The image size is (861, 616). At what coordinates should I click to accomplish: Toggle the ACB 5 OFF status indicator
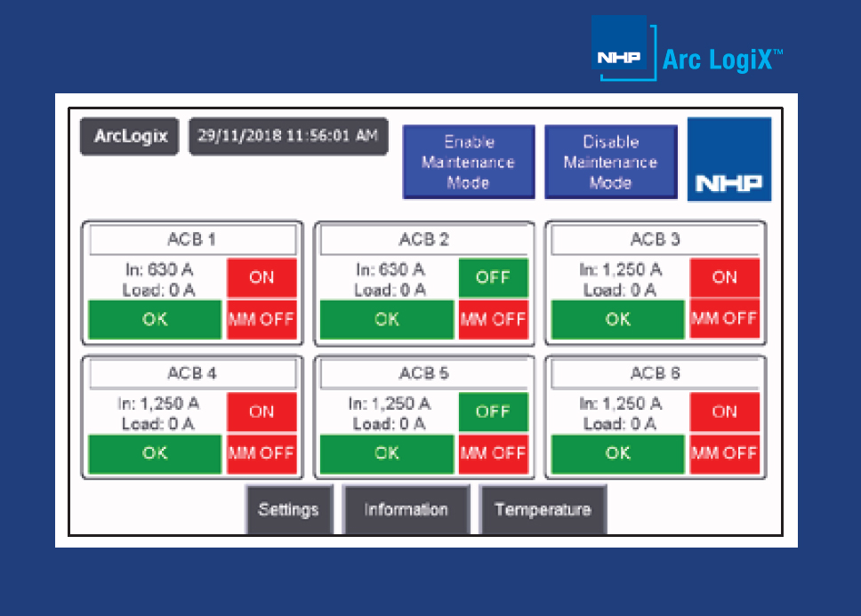point(493,412)
